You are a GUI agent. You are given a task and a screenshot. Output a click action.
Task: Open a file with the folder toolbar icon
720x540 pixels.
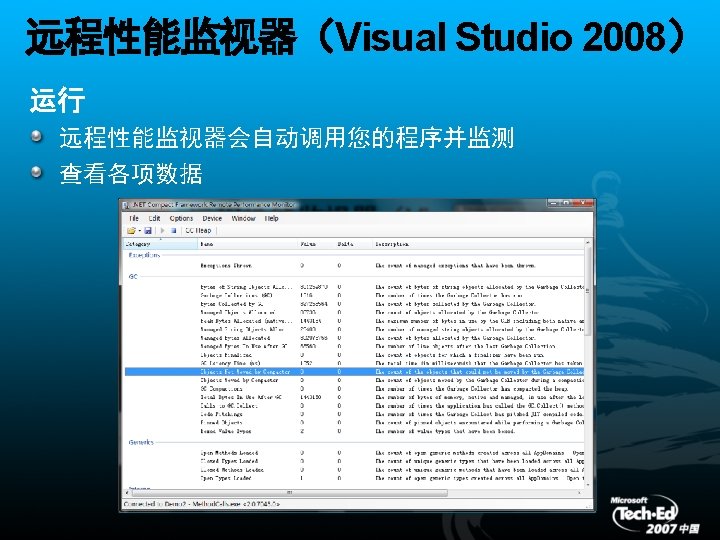131,231
